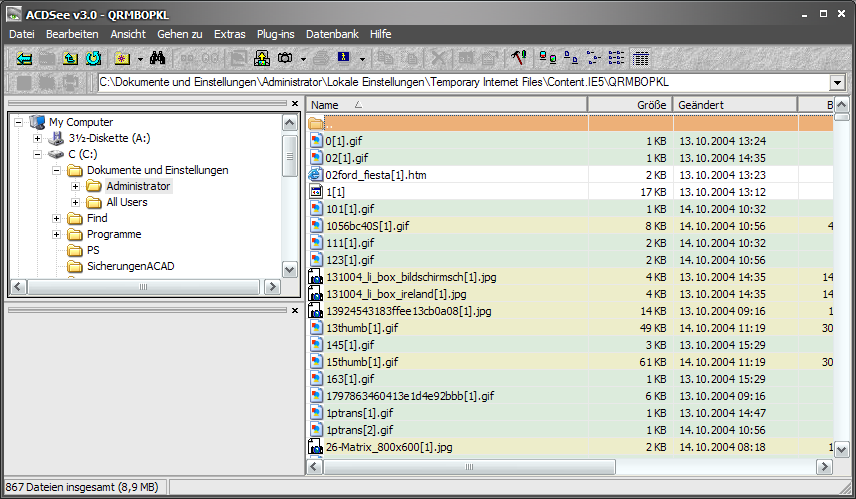
Task: Open the Gehen zu menu
Action: pos(180,34)
